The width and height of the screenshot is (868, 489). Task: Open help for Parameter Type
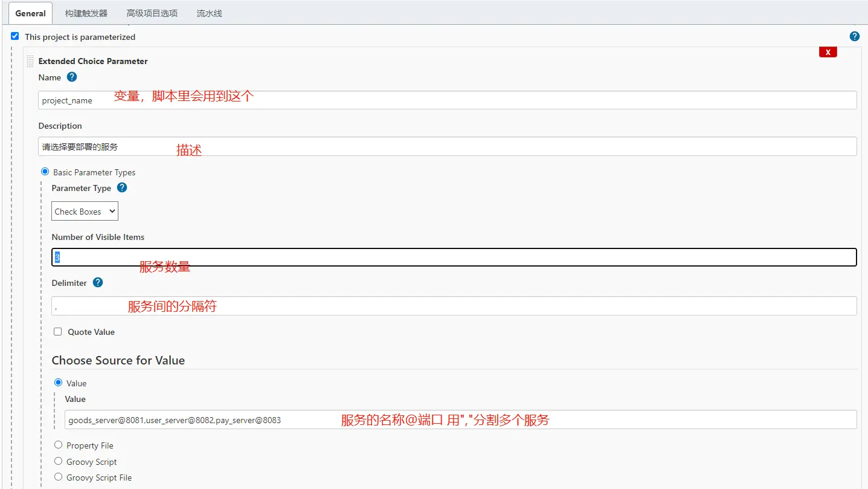[x=122, y=188]
